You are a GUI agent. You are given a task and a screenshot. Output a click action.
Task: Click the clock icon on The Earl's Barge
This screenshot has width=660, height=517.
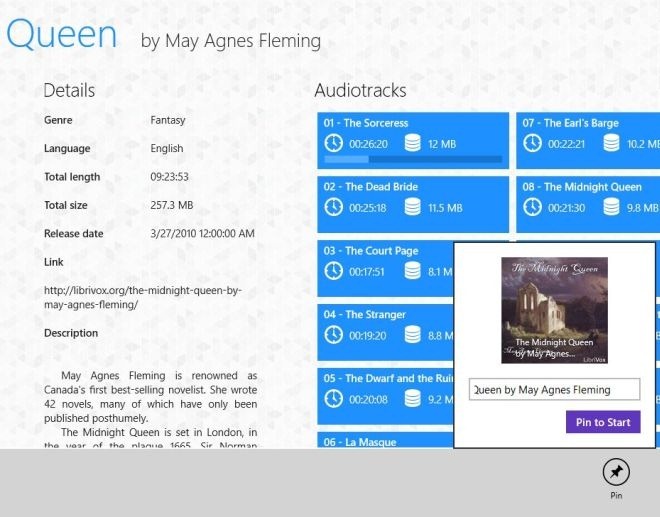(x=532, y=143)
